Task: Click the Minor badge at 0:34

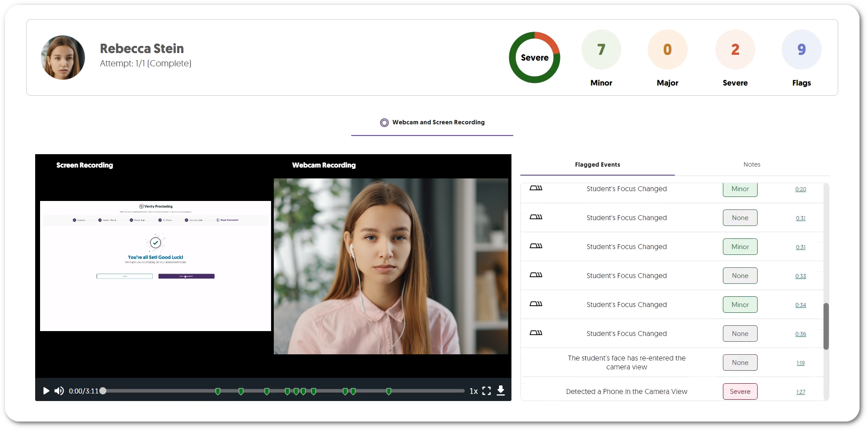Action: [x=740, y=304]
